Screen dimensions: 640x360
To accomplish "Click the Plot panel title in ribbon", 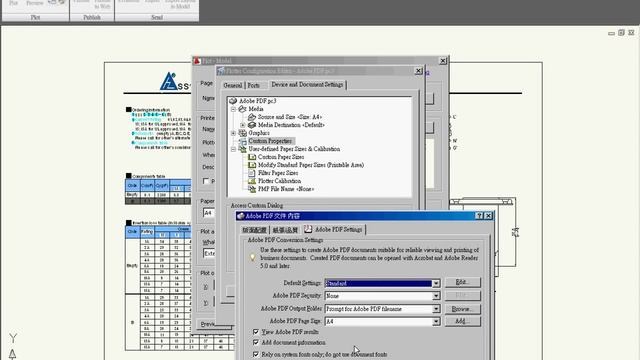I will 36,17.
